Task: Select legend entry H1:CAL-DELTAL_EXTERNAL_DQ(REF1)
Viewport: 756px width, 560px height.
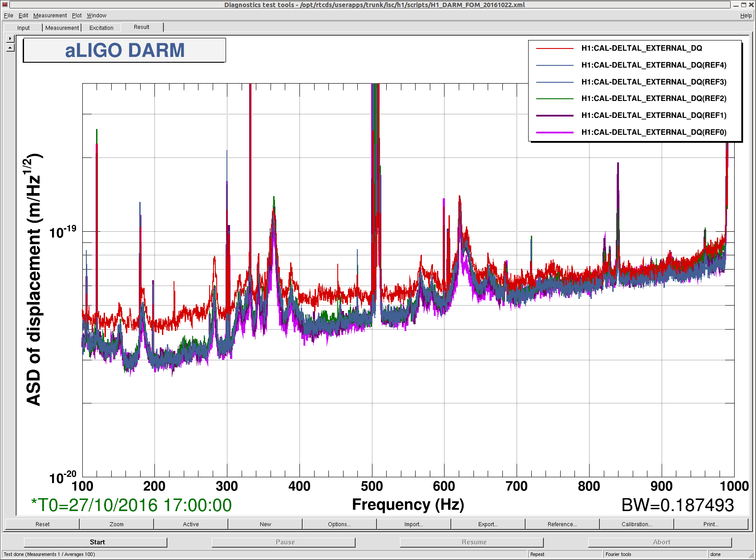Action: (x=654, y=115)
